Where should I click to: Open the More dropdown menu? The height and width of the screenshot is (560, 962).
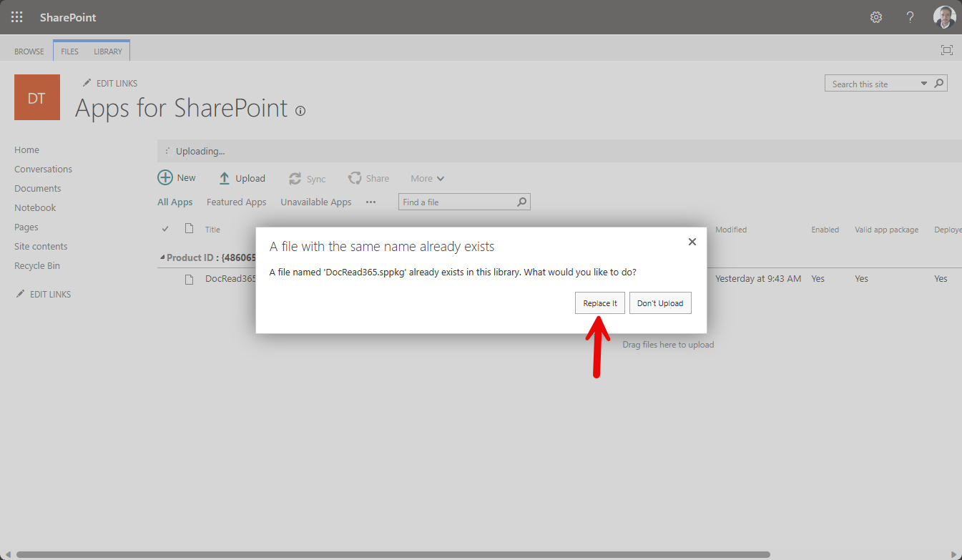[x=427, y=178]
